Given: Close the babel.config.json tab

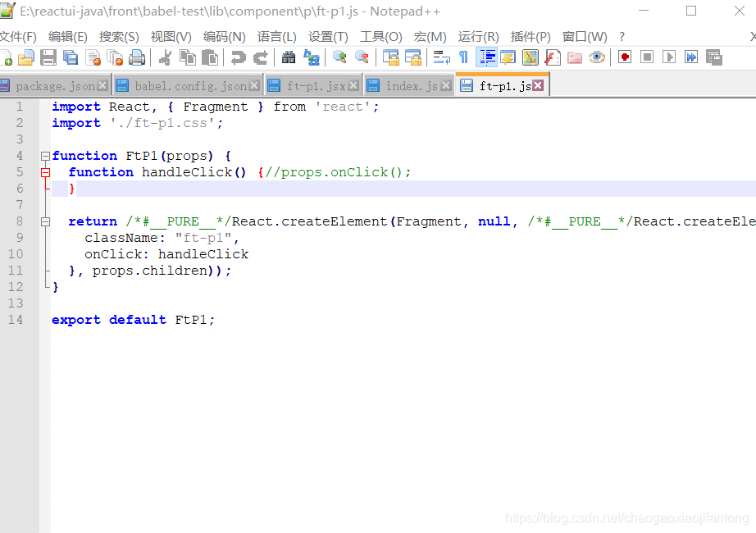Looking at the screenshot, I should 254,85.
